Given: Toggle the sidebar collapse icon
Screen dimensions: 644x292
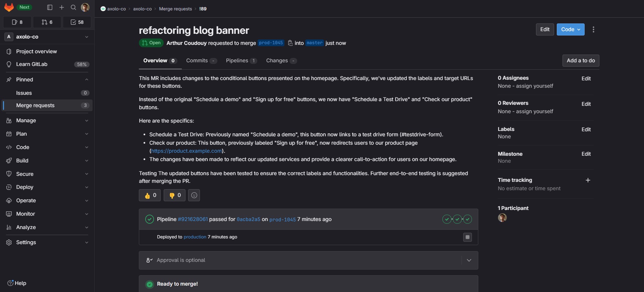Looking at the screenshot, I should [50, 7].
